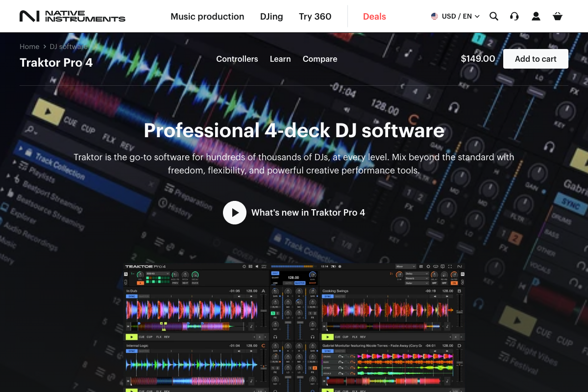Screen dimensions: 588x392
Task: Click Deck A skip-to-start icon
Action: [128, 326]
